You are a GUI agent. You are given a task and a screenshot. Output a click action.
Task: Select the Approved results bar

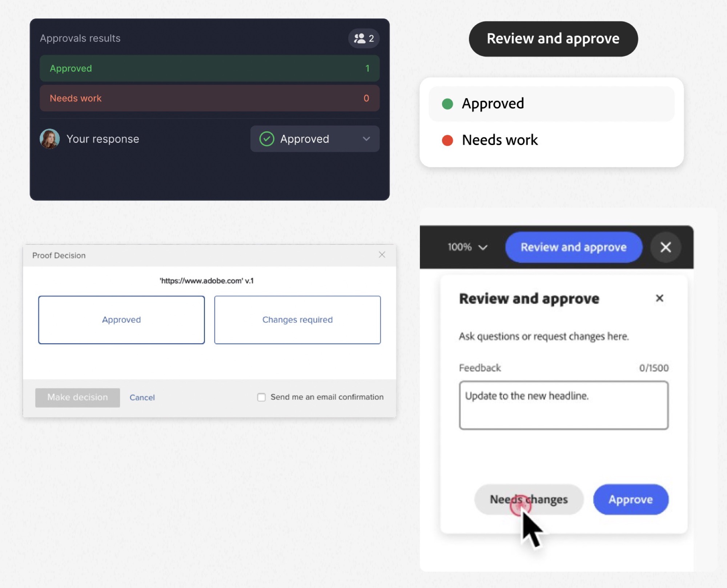tap(209, 68)
